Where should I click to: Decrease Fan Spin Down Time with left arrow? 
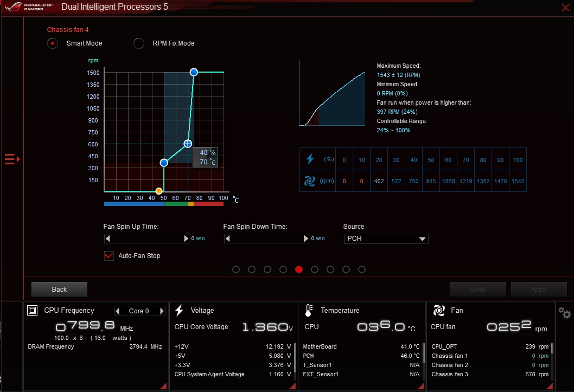[x=228, y=239]
